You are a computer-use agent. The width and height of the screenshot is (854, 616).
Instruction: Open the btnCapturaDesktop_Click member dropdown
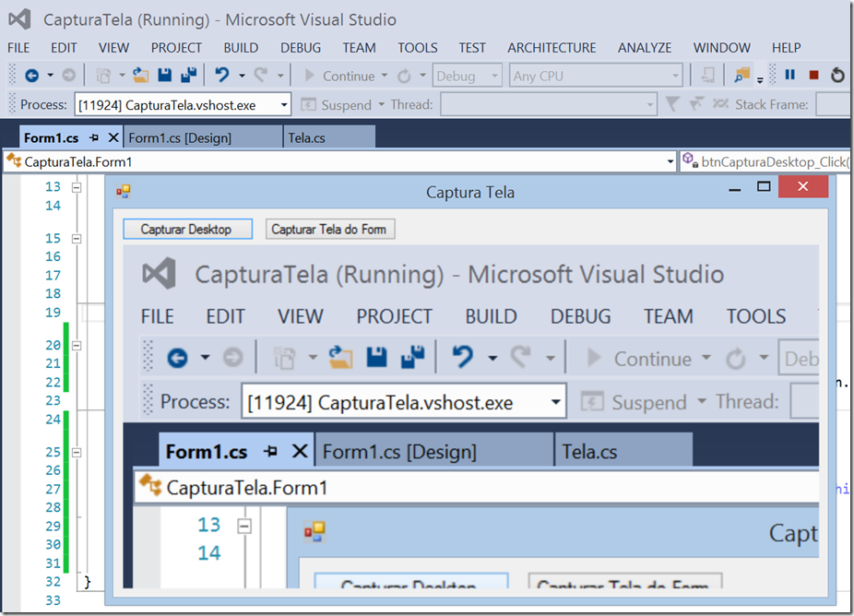click(765, 161)
